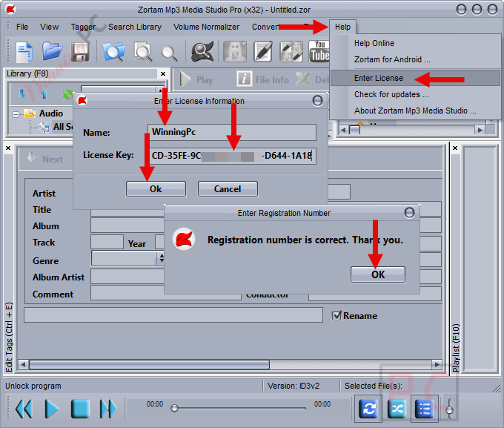
Task: Click the Name input field
Action: [232, 132]
